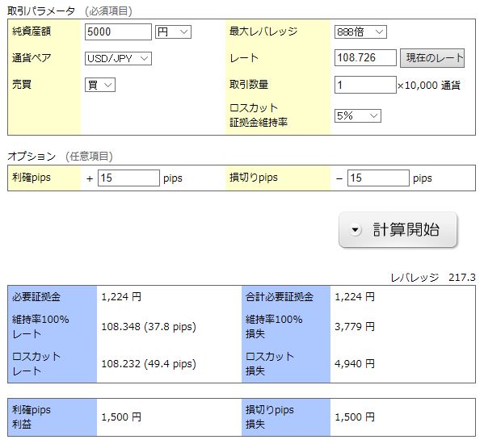
Task: Click the 合計必要証拠金 result label
Action: (280, 296)
